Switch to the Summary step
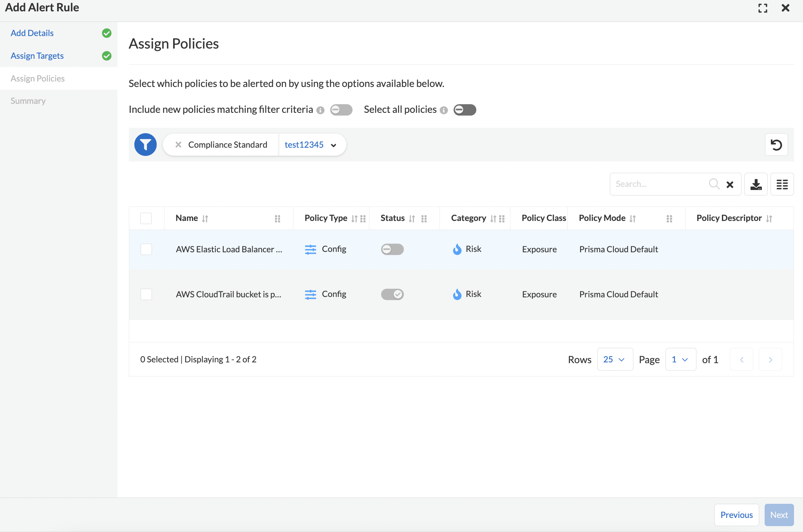 click(x=28, y=101)
